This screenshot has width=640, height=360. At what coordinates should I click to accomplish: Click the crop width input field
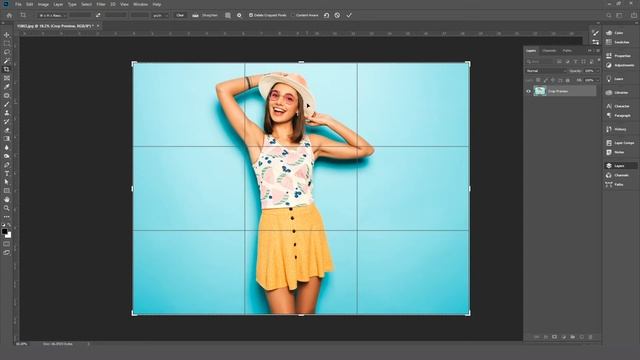[80, 15]
